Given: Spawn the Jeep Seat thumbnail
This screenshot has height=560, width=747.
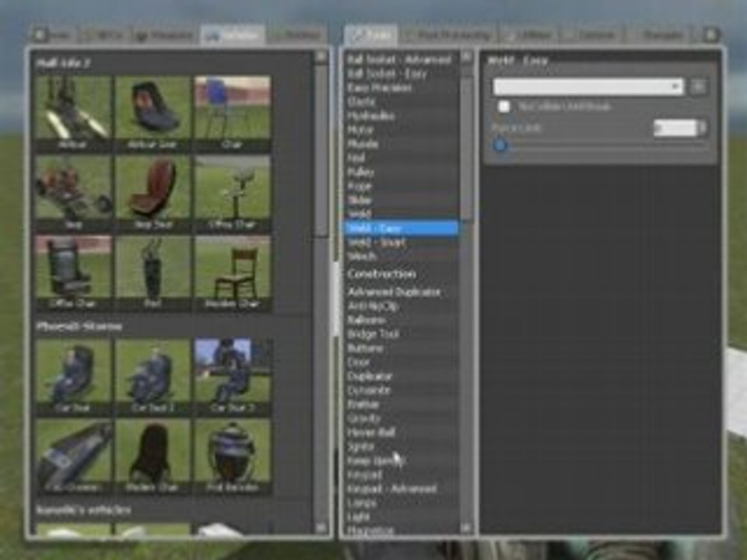Looking at the screenshot, I should tap(153, 194).
